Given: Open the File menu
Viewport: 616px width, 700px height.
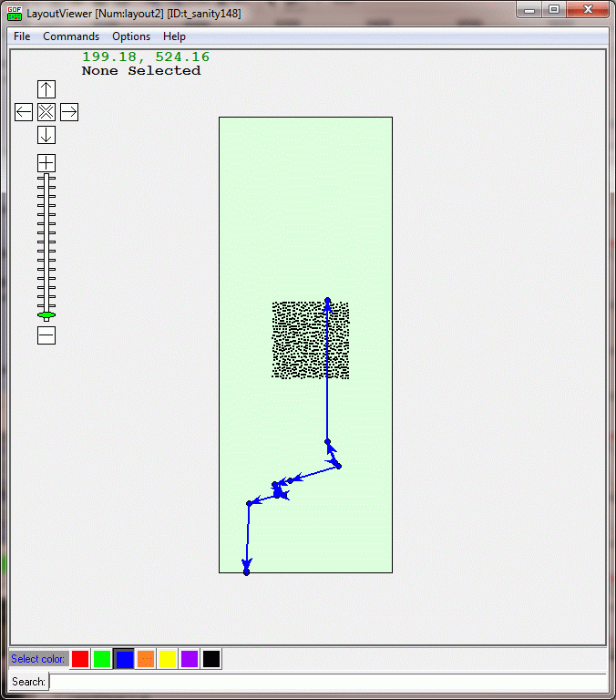Looking at the screenshot, I should tap(22, 36).
